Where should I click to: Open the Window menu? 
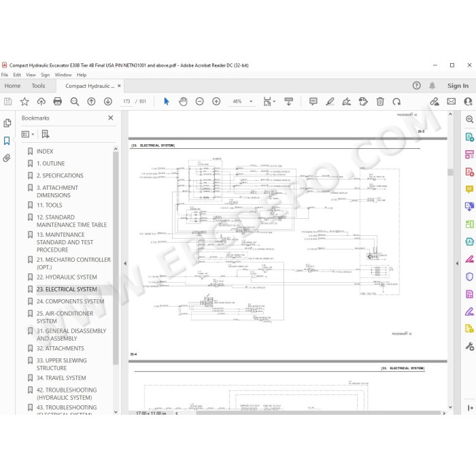tap(63, 75)
